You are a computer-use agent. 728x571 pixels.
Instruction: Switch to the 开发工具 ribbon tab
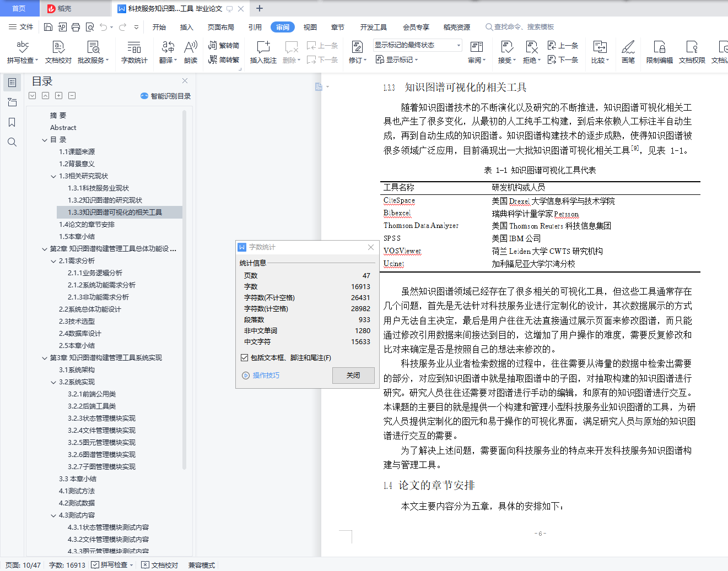(x=374, y=27)
